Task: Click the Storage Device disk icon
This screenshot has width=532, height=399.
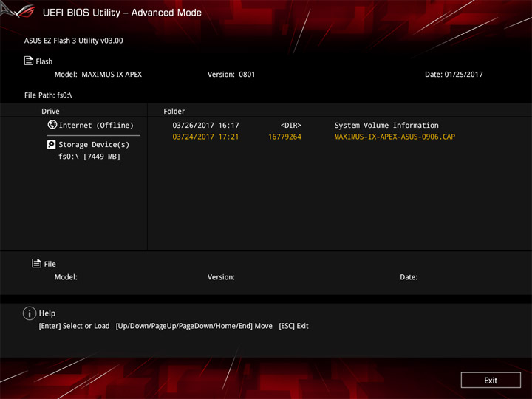Action: tap(51, 145)
